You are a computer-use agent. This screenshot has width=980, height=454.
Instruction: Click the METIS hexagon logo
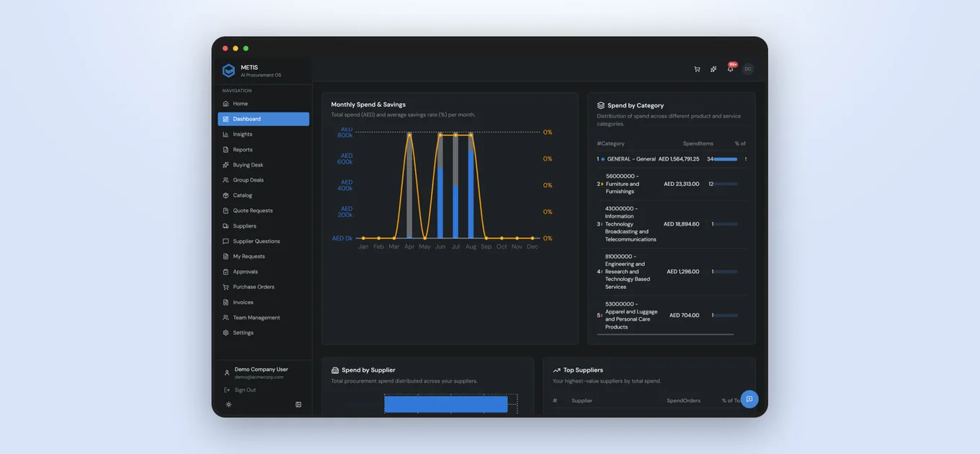tap(228, 70)
